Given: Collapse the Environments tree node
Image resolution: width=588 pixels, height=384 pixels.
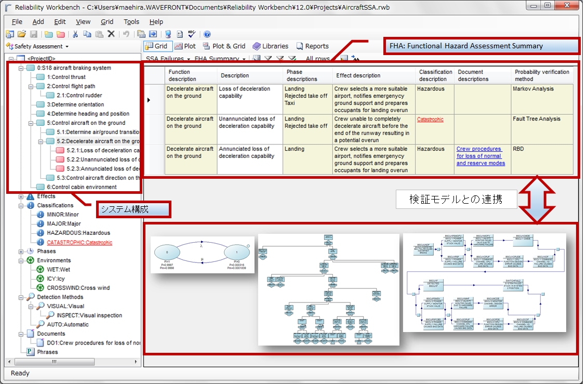Looking at the screenshot, I should (x=21, y=260).
